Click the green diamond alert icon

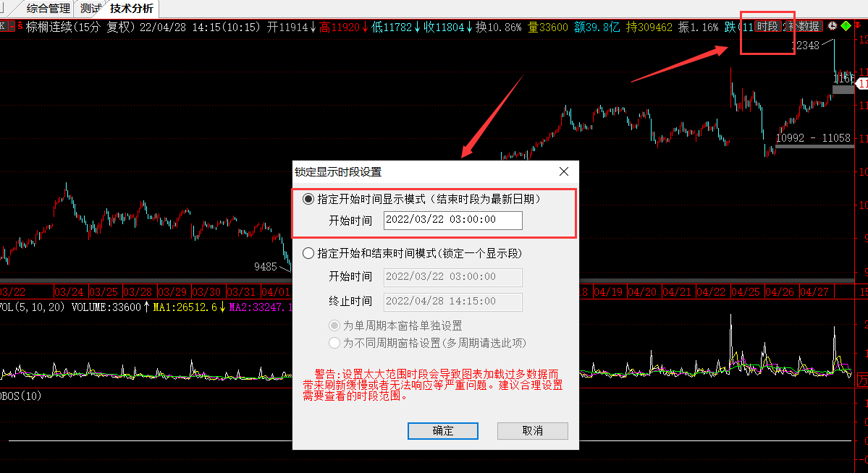846,26
